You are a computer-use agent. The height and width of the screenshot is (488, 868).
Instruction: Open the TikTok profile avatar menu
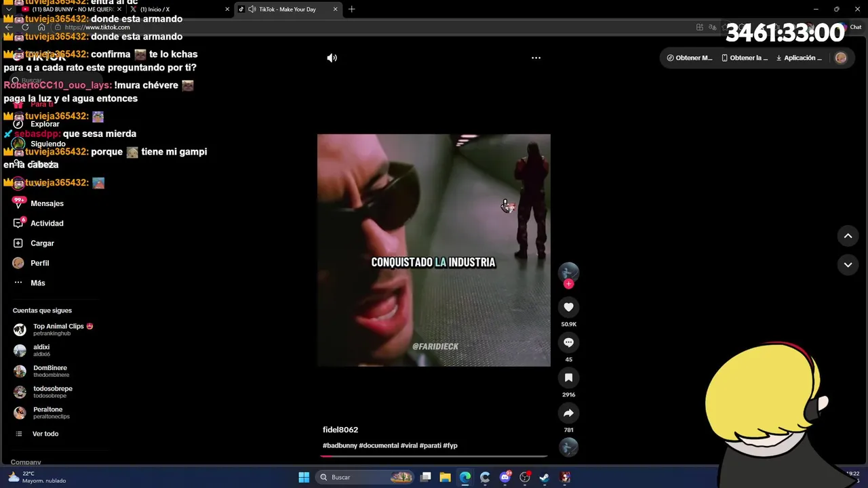pyautogui.click(x=841, y=58)
